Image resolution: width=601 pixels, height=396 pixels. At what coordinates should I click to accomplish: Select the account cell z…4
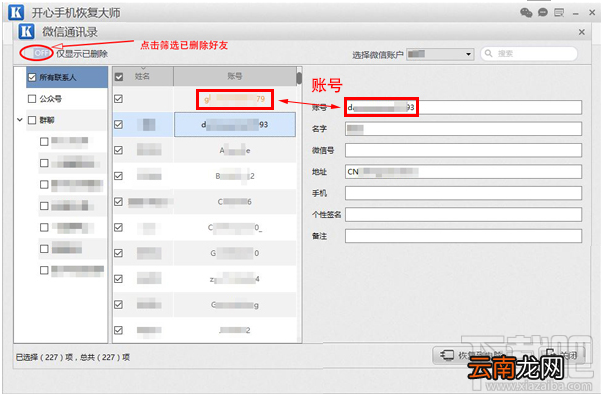235,279
